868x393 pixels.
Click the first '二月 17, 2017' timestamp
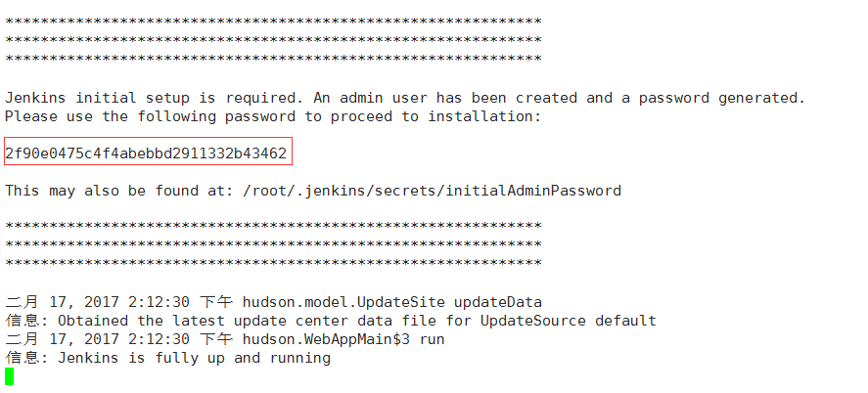(x=62, y=302)
